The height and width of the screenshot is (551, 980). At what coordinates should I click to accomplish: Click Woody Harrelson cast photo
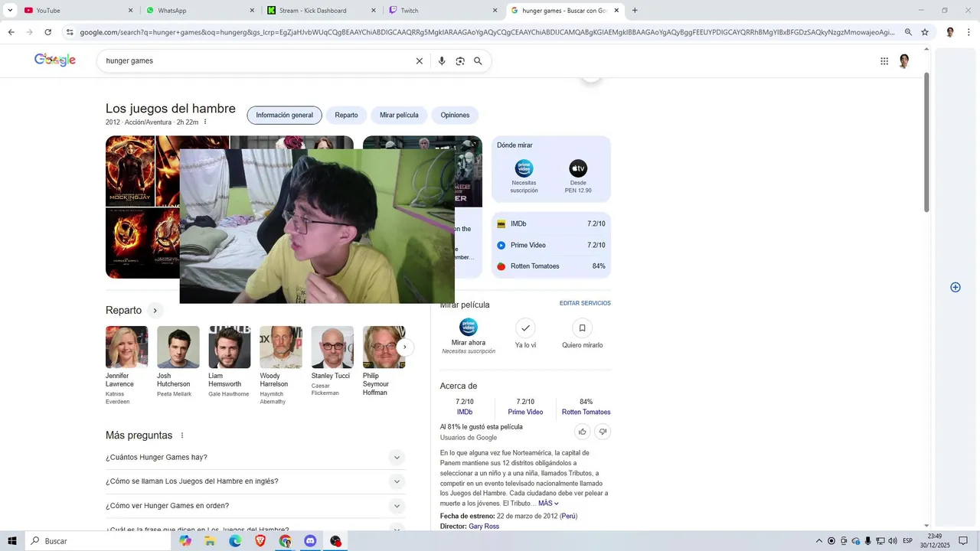281,347
